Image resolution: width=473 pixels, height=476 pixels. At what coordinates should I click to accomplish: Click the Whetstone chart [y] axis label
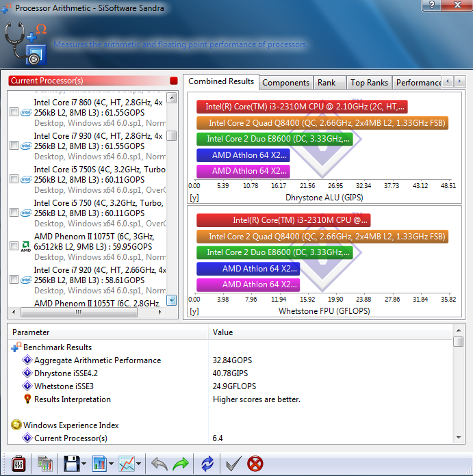[194, 311]
